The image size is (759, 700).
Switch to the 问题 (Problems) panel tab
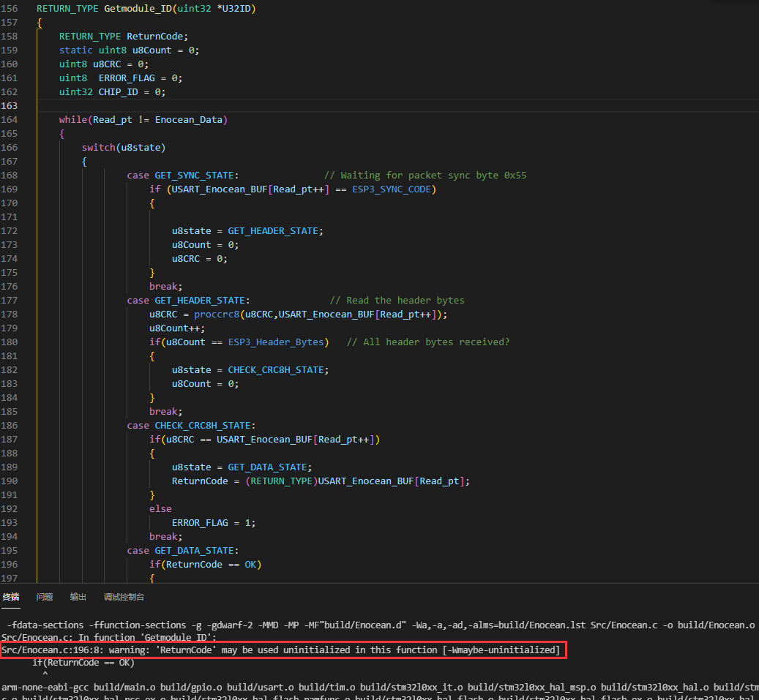coord(44,597)
